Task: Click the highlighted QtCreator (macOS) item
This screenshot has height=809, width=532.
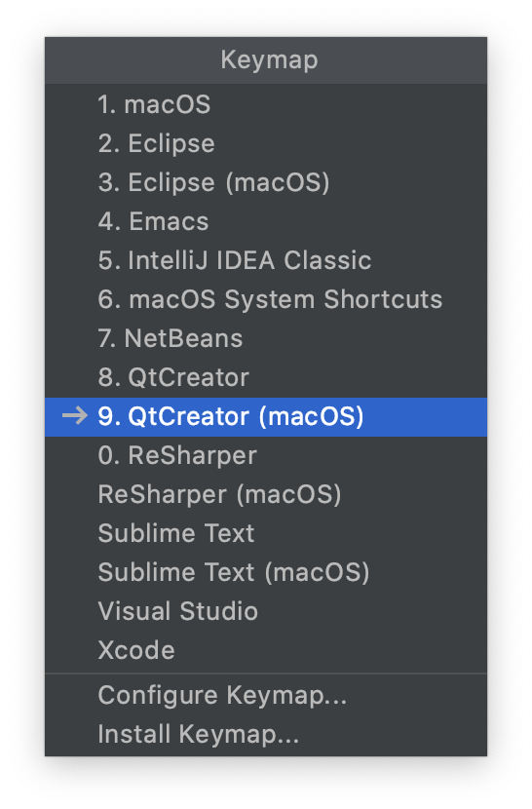Action: (x=266, y=417)
